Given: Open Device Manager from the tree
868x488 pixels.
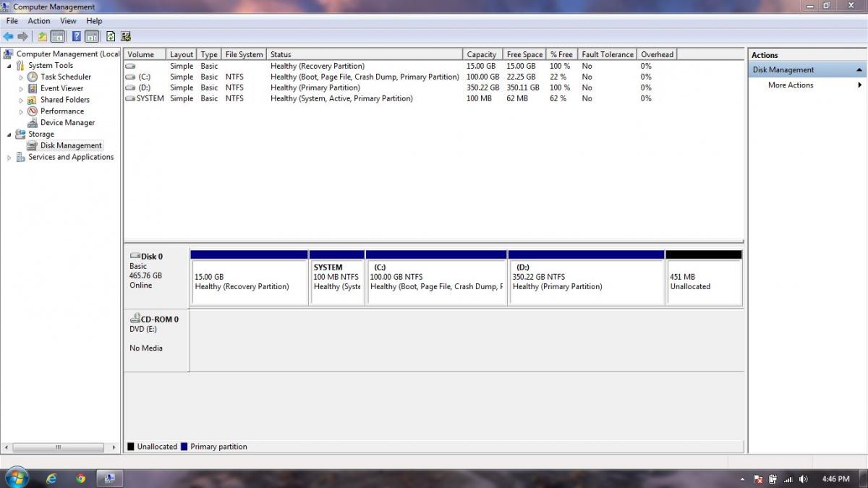Looking at the screenshot, I should pos(67,123).
